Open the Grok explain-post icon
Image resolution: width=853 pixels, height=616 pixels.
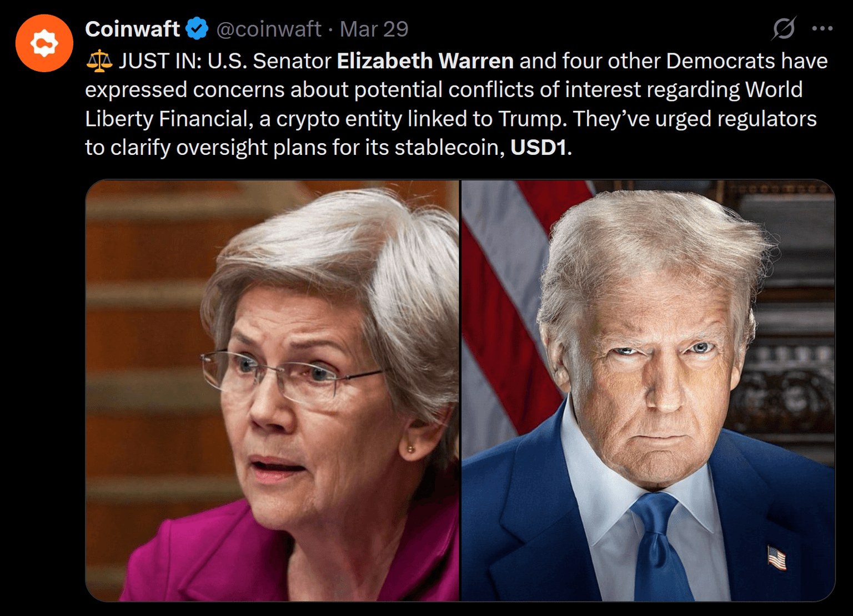[784, 28]
